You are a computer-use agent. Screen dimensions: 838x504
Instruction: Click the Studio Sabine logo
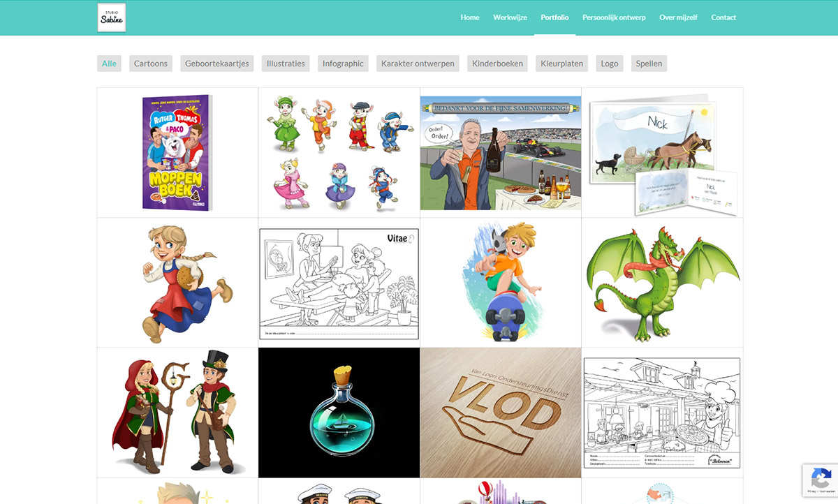pyautogui.click(x=111, y=17)
